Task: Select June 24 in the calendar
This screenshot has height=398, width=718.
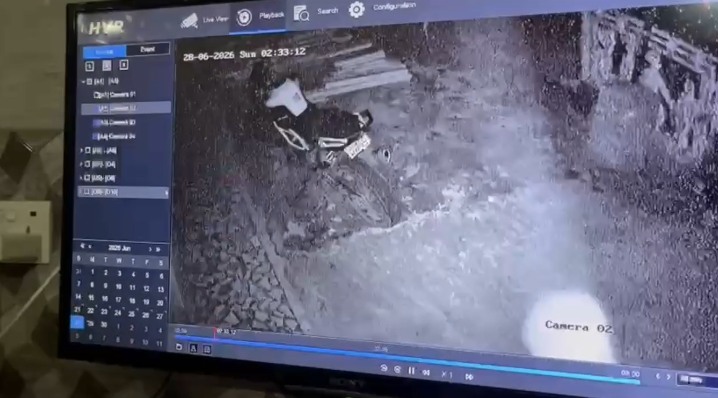Action: [118, 313]
